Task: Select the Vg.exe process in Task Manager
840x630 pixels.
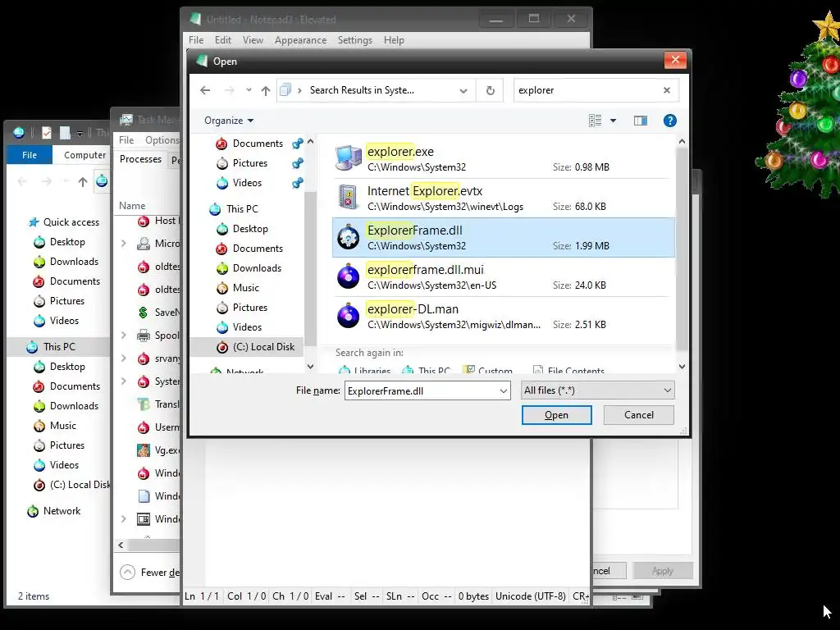Action: [158, 450]
